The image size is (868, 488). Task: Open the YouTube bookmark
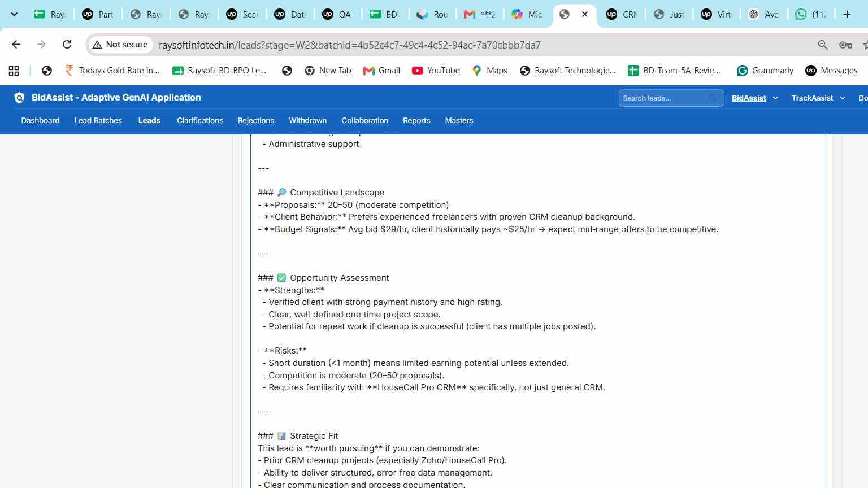pyautogui.click(x=436, y=71)
